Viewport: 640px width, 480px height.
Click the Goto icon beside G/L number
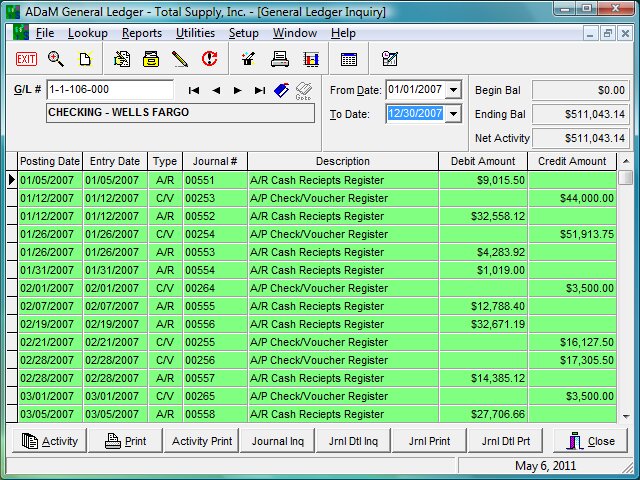point(305,91)
